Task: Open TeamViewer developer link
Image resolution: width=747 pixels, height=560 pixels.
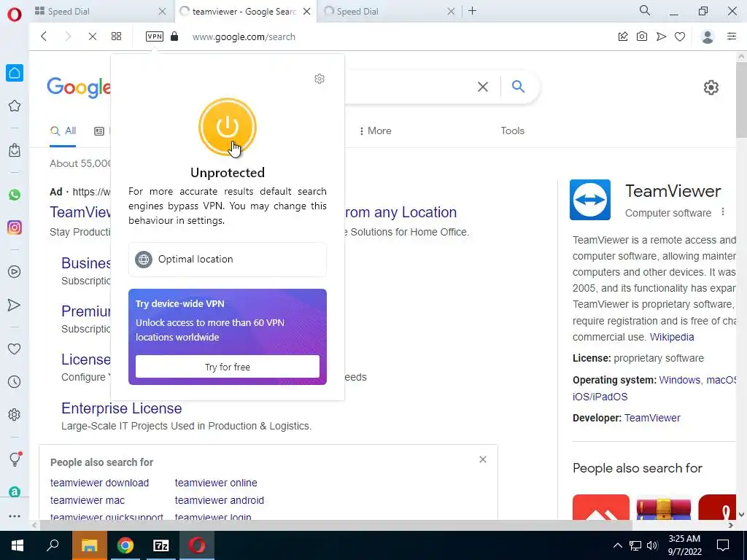Action: point(652,418)
